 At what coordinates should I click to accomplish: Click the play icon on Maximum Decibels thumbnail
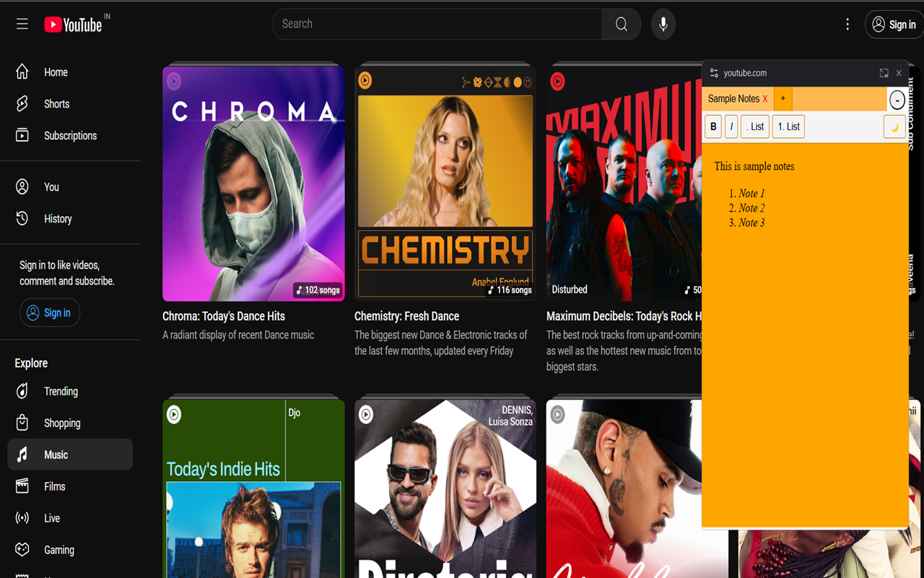[557, 81]
